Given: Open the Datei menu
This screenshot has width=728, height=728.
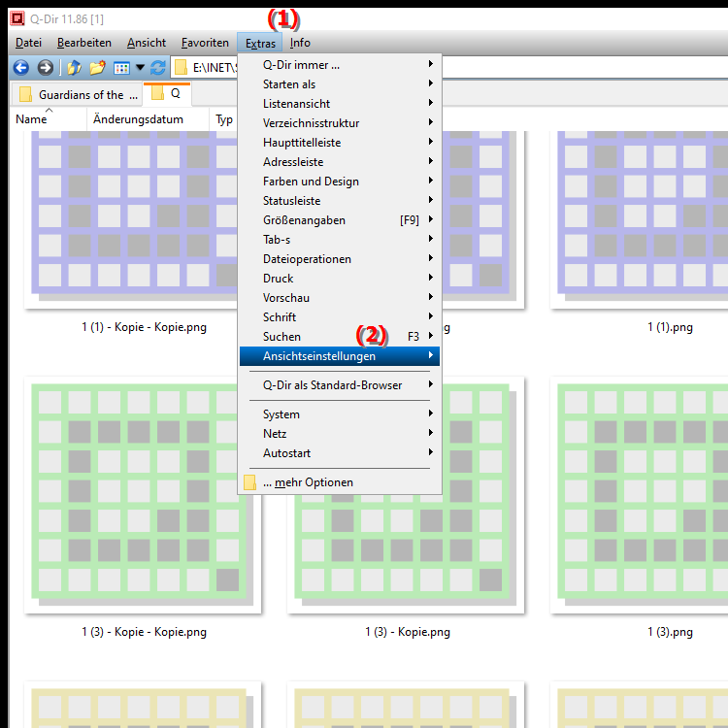Looking at the screenshot, I should pyautogui.click(x=28, y=43).
